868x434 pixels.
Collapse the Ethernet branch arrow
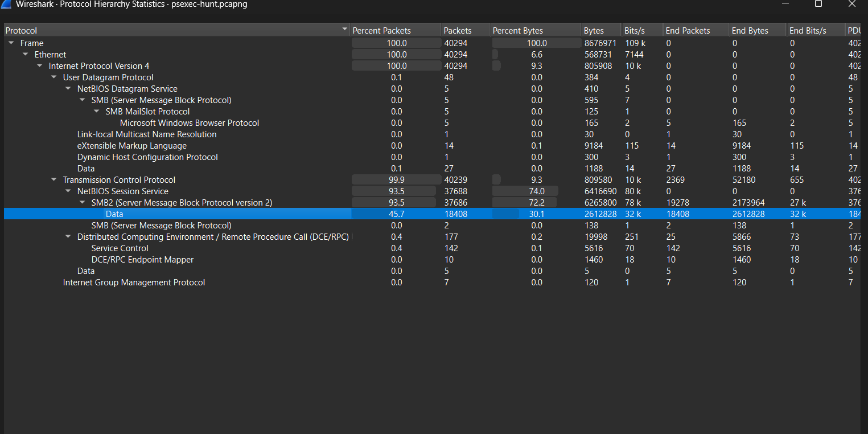tap(26, 55)
